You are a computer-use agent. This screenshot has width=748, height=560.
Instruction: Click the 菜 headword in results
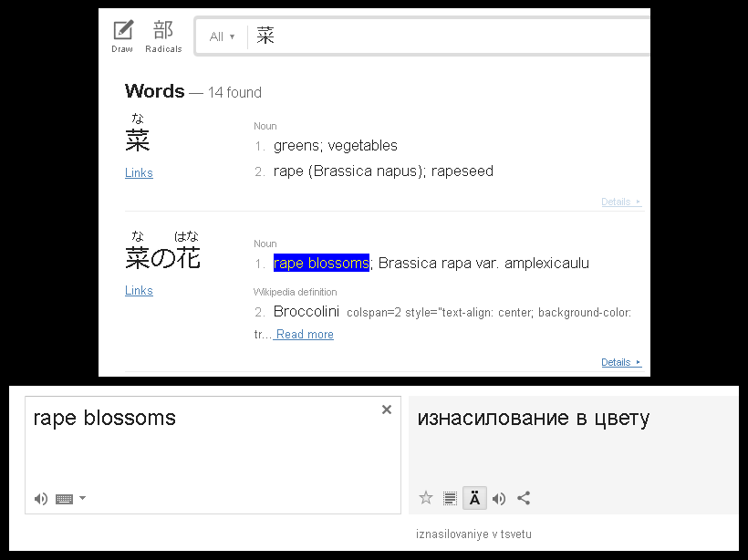pos(138,140)
